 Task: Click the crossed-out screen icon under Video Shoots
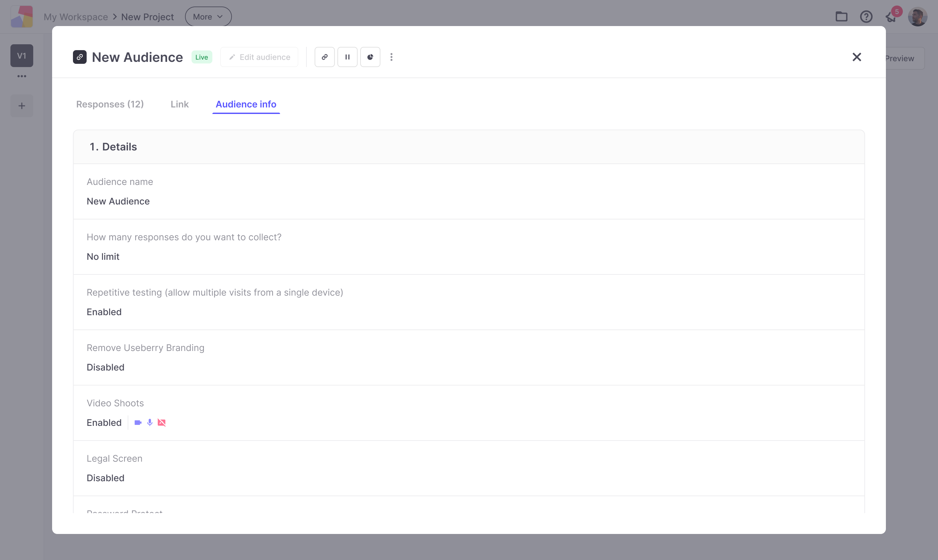click(x=162, y=423)
